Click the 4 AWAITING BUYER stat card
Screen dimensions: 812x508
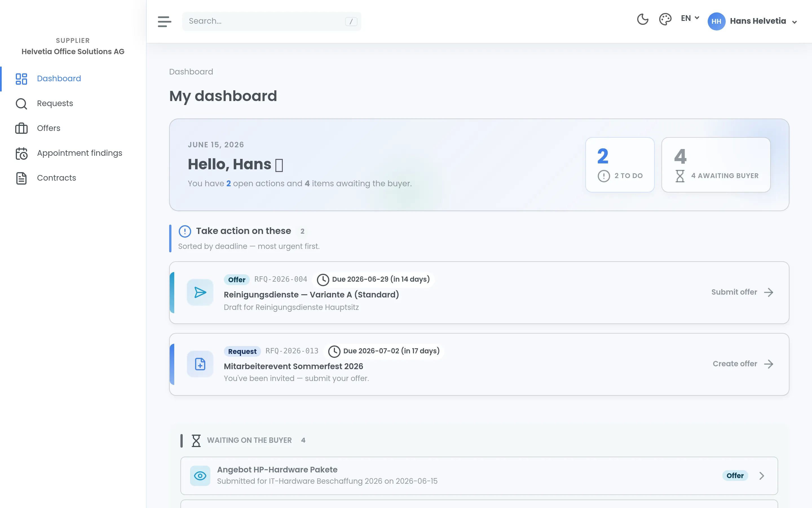tap(716, 165)
